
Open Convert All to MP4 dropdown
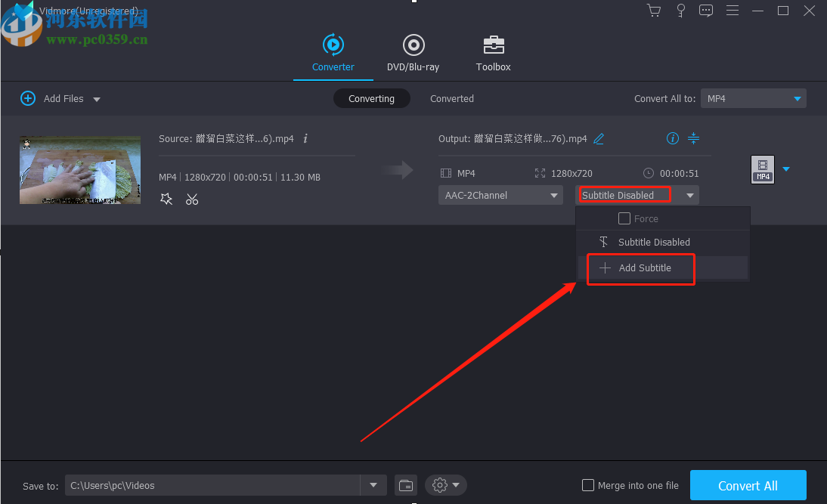(x=753, y=98)
